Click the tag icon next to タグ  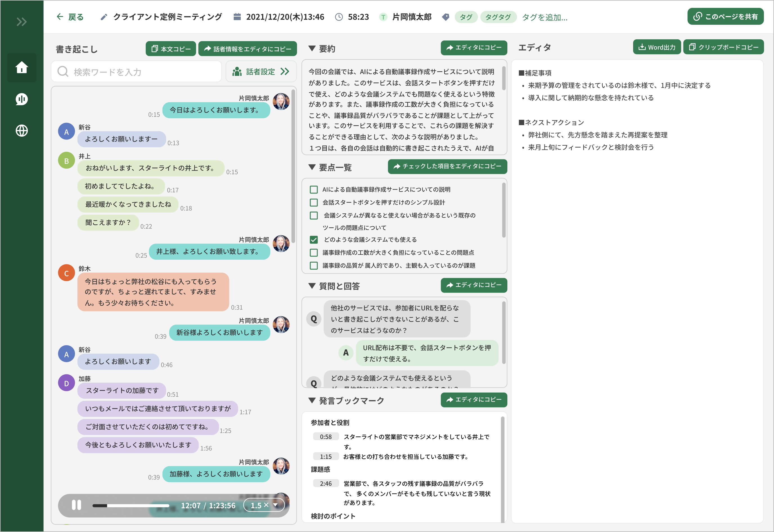[x=445, y=17]
